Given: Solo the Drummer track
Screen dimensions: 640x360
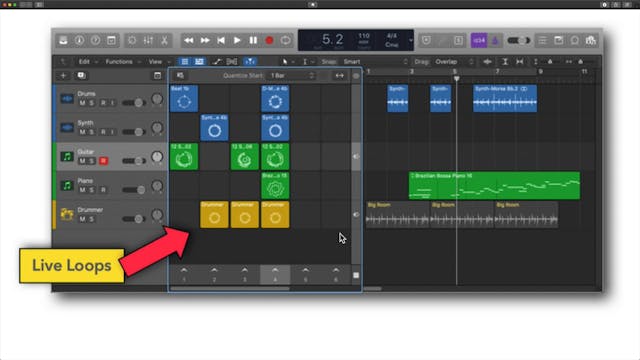Looking at the screenshot, I should [91, 219].
